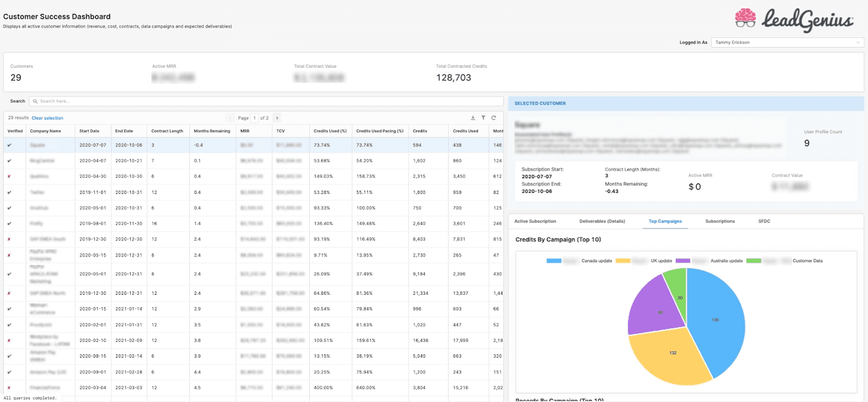Screen dimensions: 868x402
Task: Switch to the Deliverables (Details) tab
Action: point(602,221)
